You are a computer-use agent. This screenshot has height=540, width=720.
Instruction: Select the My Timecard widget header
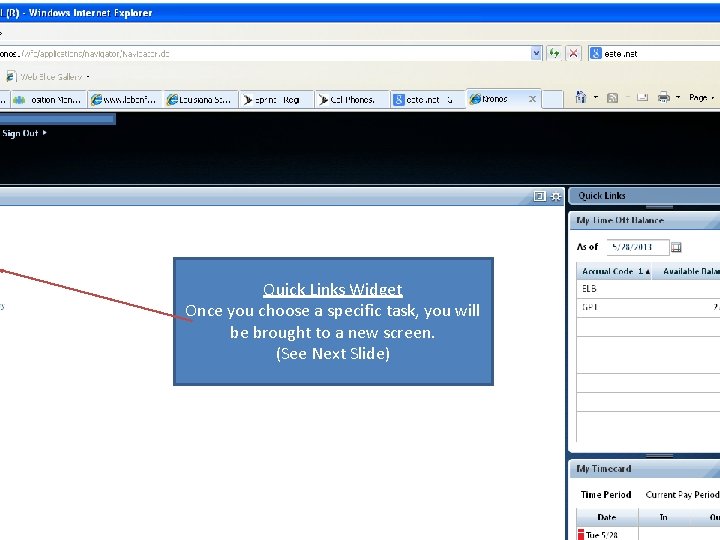pos(644,469)
